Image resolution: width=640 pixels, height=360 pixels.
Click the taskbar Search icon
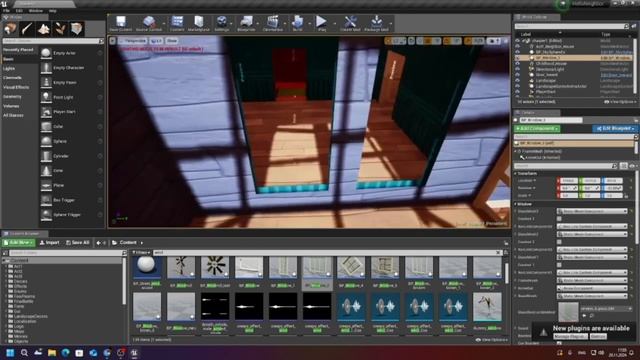[24, 353]
